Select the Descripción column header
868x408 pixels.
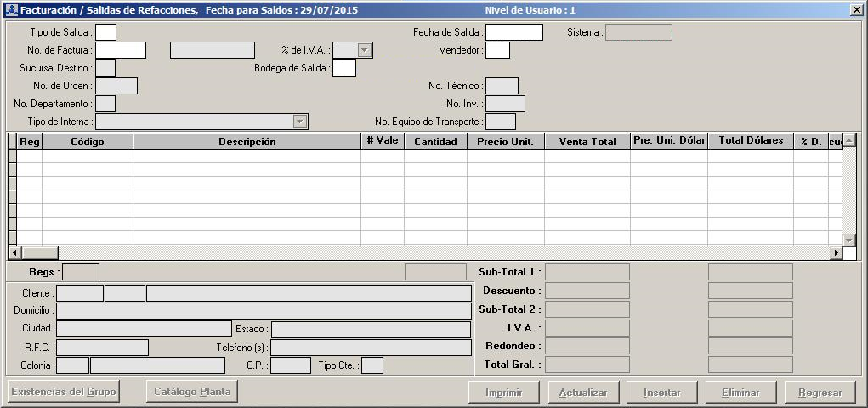[247, 142]
